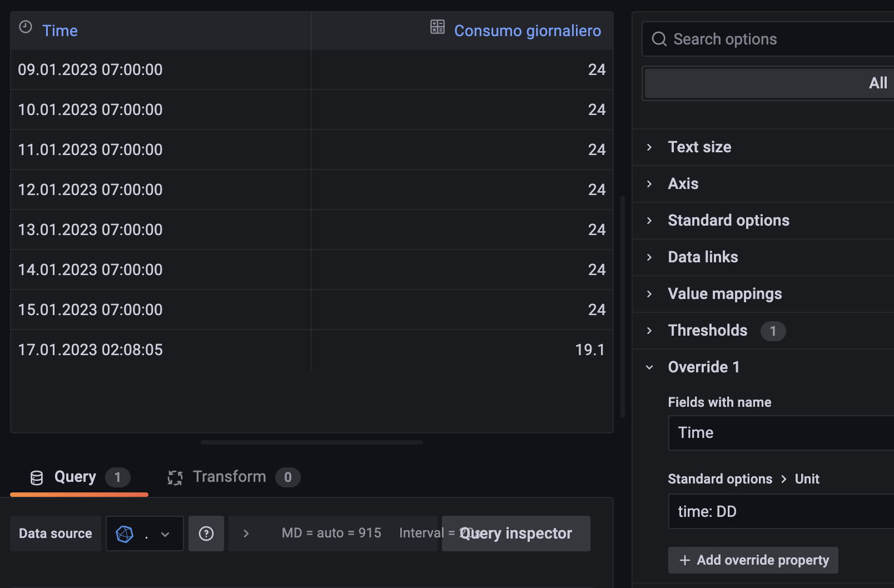Click the Data source button
This screenshot has width=894, height=588.
(x=55, y=534)
